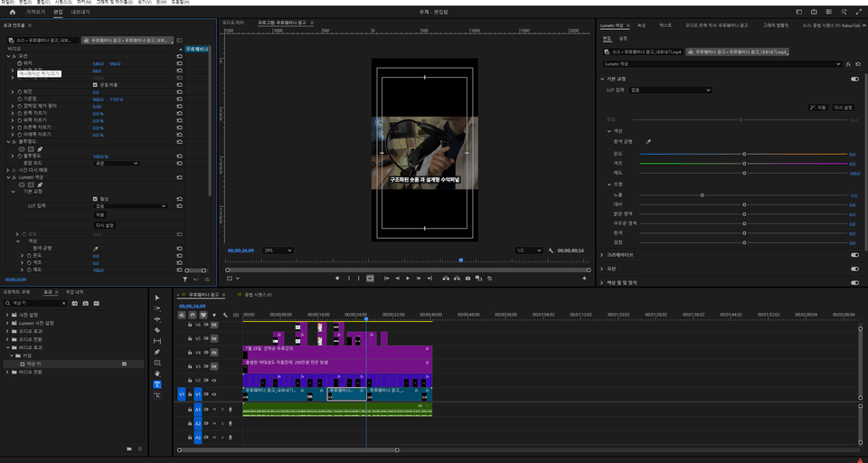Toggle Creative section switch in Lumetri

pos(854,255)
